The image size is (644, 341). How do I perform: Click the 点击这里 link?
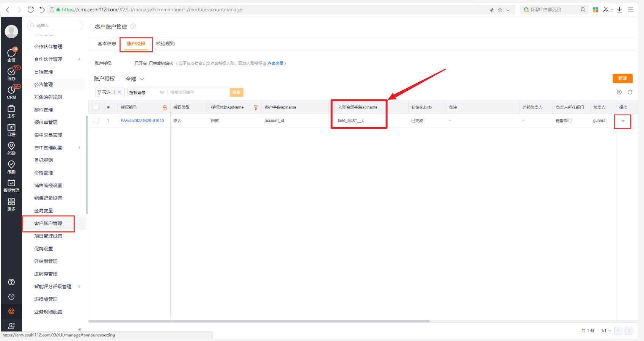pos(275,63)
